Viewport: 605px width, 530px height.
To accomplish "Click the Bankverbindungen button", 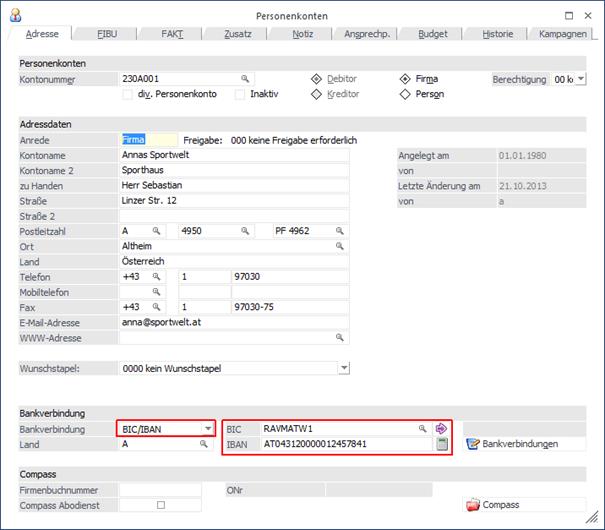I will (511, 444).
